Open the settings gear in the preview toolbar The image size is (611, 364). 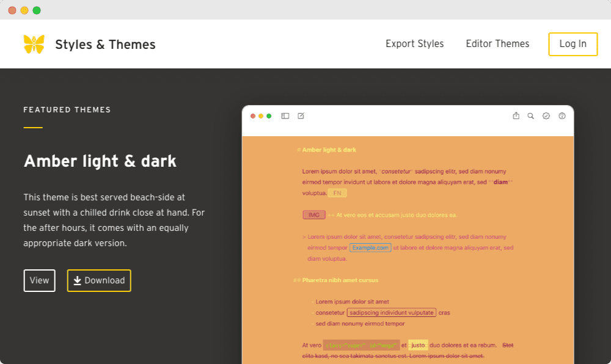click(546, 115)
